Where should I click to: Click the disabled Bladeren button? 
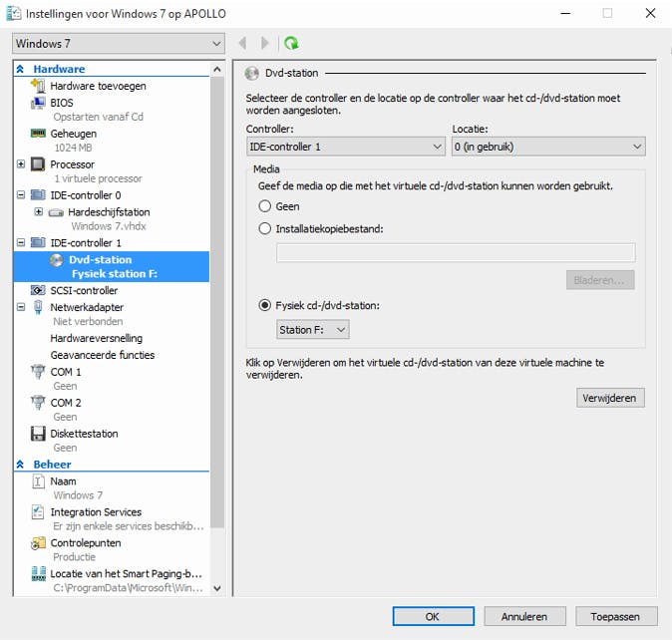(600, 280)
